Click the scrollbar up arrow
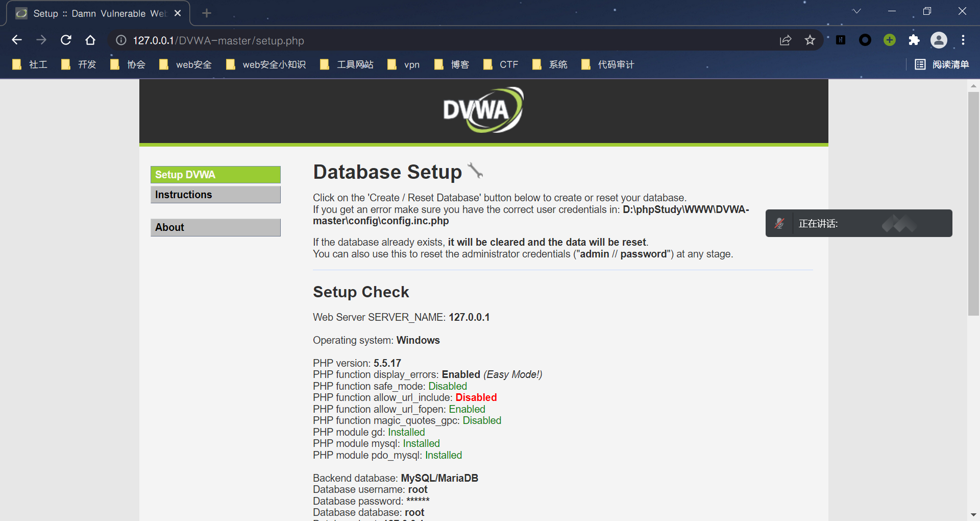 coord(973,85)
